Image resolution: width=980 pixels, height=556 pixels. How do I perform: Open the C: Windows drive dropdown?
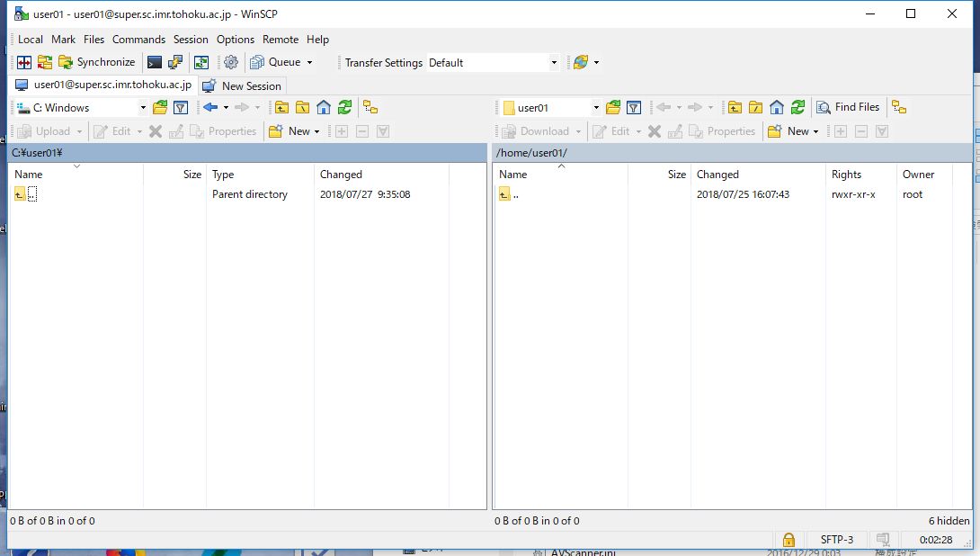(x=144, y=106)
